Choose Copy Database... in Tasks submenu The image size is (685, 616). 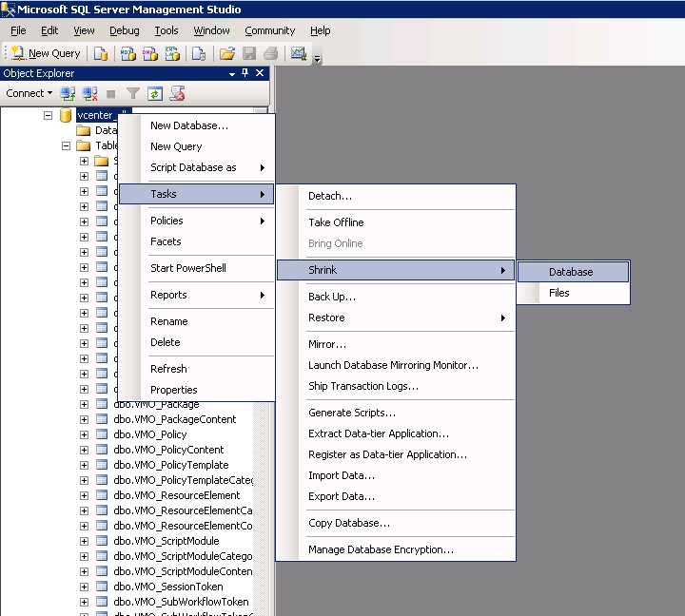pos(396,523)
